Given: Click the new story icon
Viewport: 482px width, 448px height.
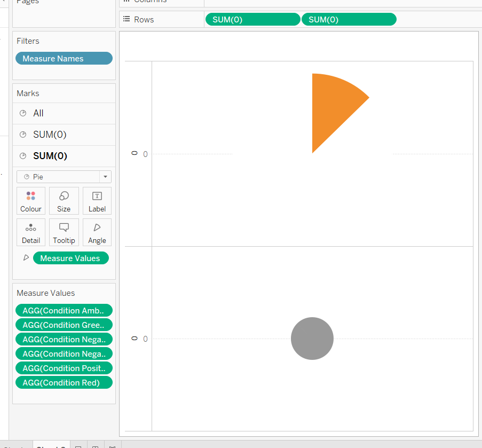Looking at the screenshot, I should tap(112, 446).
